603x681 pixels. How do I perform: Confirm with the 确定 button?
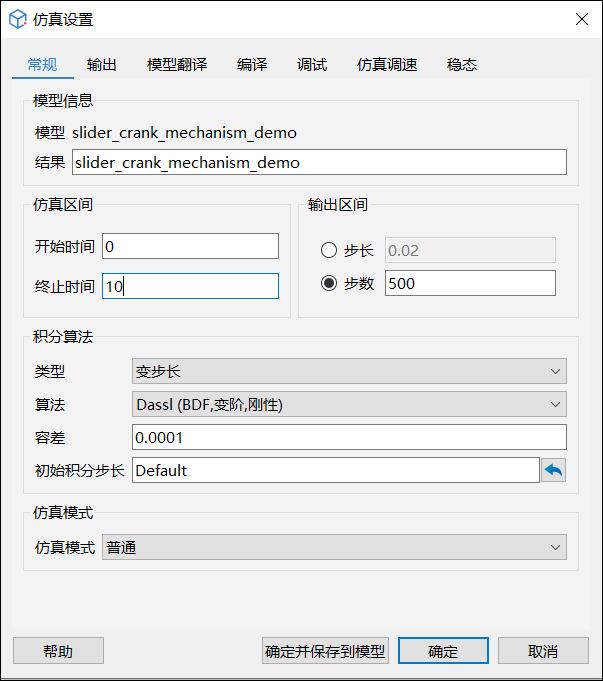(443, 651)
